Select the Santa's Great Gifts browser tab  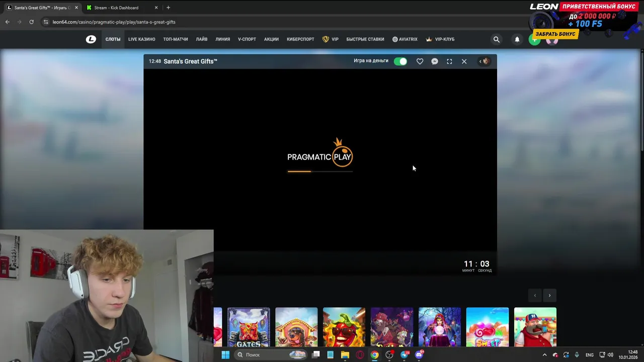pyautogui.click(x=42, y=8)
